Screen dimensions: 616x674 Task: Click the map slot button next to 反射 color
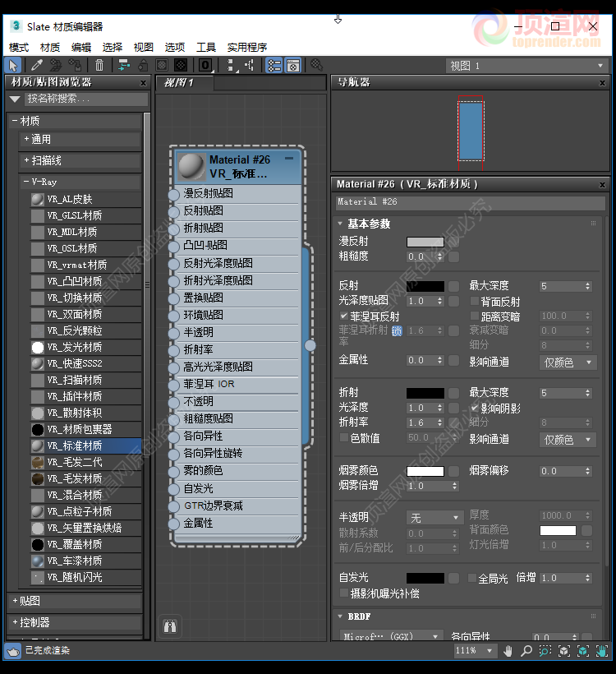tap(454, 286)
